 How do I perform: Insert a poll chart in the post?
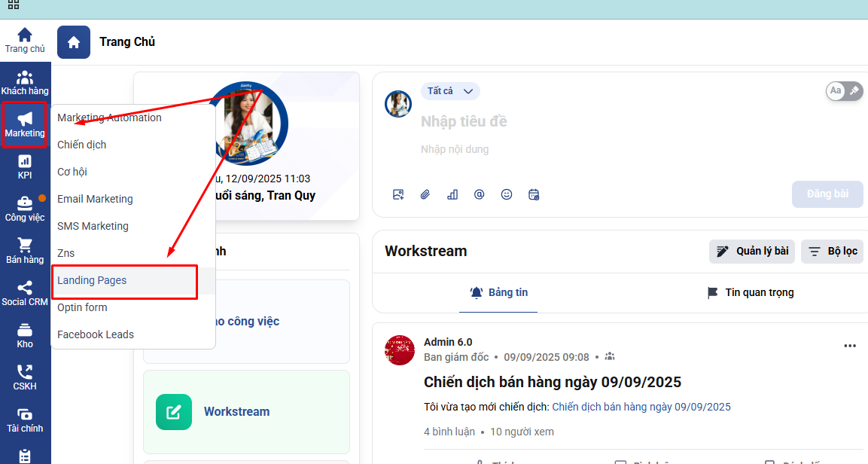452,194
